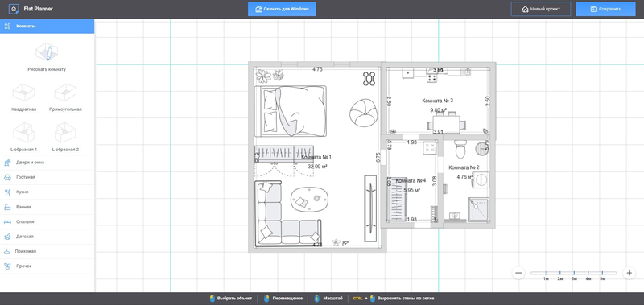Select the dumbbells in Комната № 1
This screenshot has width=644, height=305.
pos(369,78)
